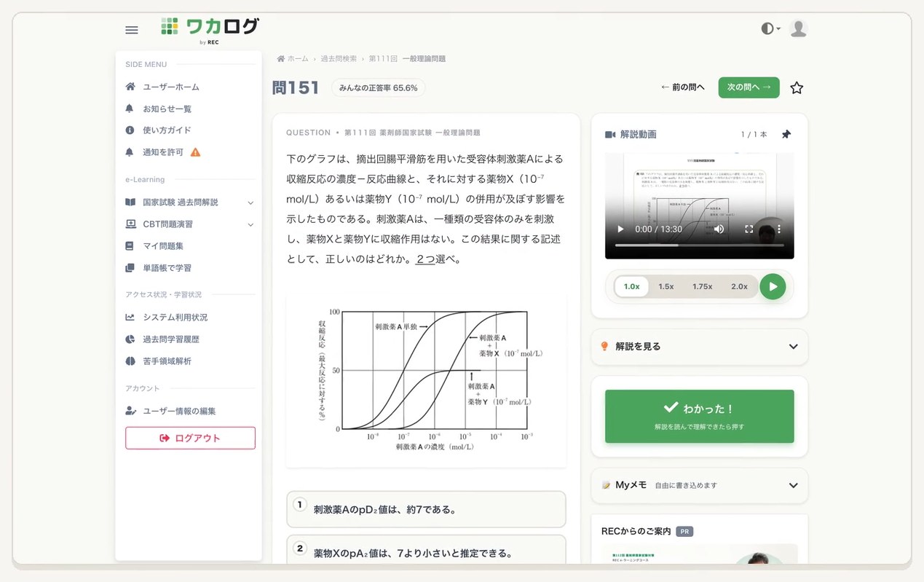Screen dimensions: 924x582
Task: Click the memo icon by Myメモ
Action: tap(606, 485)
